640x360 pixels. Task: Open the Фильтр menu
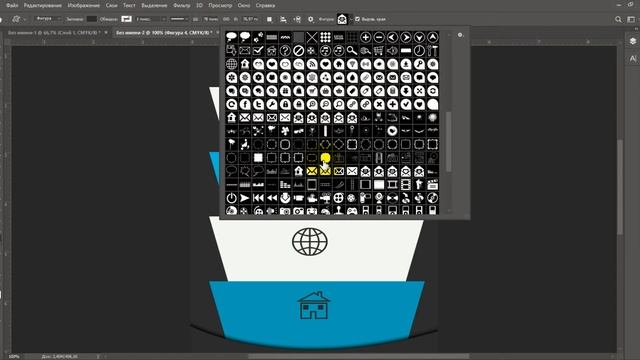click(x=182, y=6)
